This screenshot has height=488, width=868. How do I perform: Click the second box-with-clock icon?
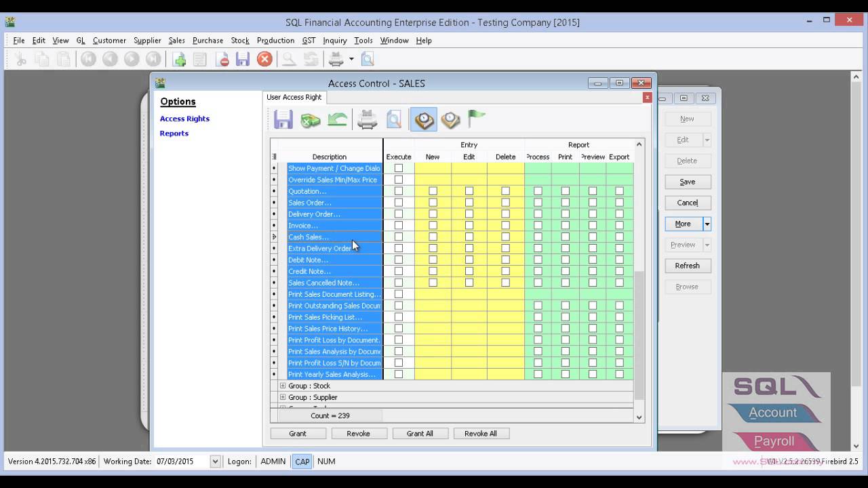450,120
